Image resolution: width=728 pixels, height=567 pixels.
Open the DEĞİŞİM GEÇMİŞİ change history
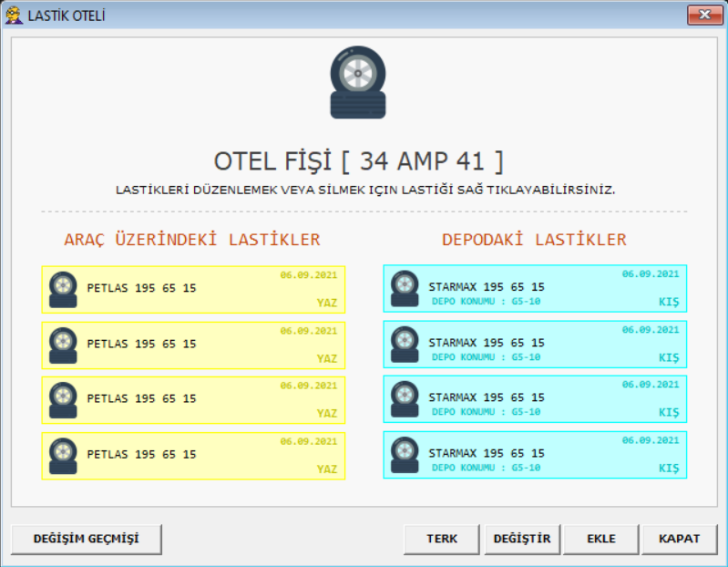[87, 539]
